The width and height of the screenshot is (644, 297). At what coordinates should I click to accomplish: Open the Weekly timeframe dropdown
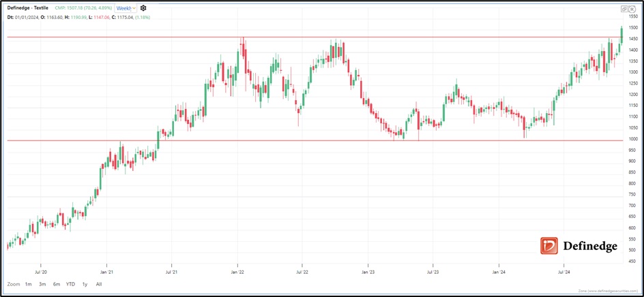click(x=126, y=7)
